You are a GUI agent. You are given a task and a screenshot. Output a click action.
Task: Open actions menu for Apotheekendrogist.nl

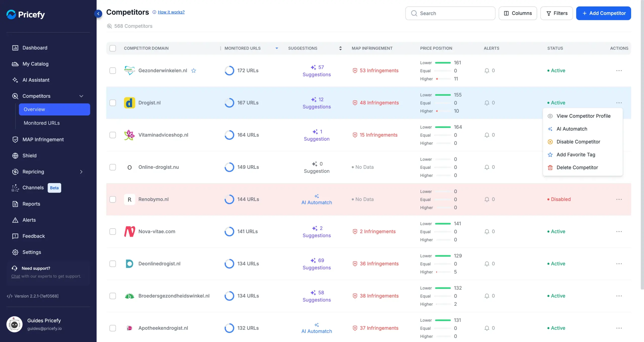[619, 328]
